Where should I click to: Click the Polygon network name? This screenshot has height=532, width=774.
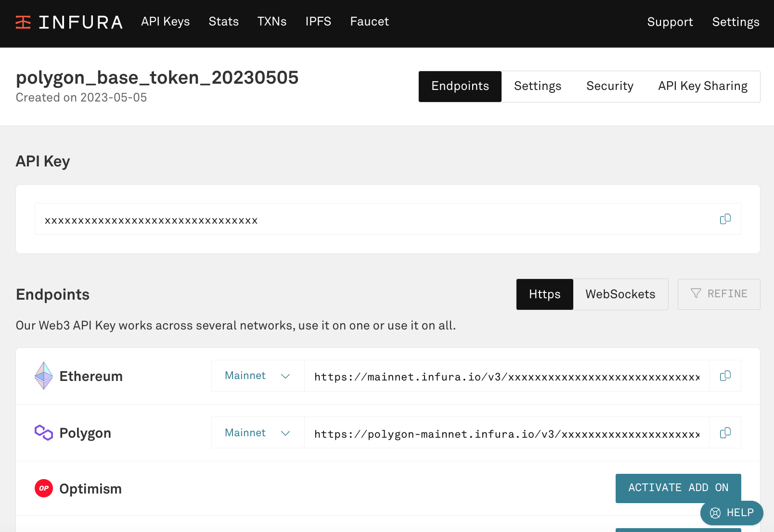[x=85, y=433]
